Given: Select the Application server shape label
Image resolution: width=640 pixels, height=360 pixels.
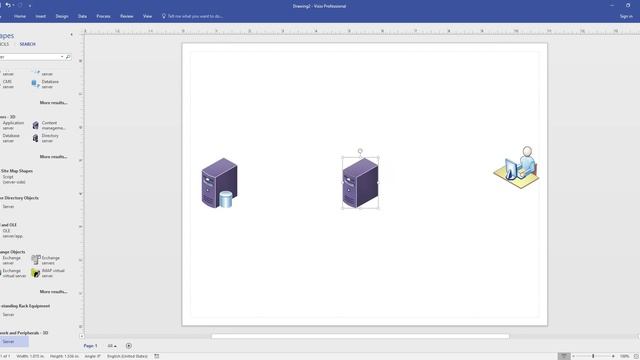Looking at the screenshot, I should 13,125.
